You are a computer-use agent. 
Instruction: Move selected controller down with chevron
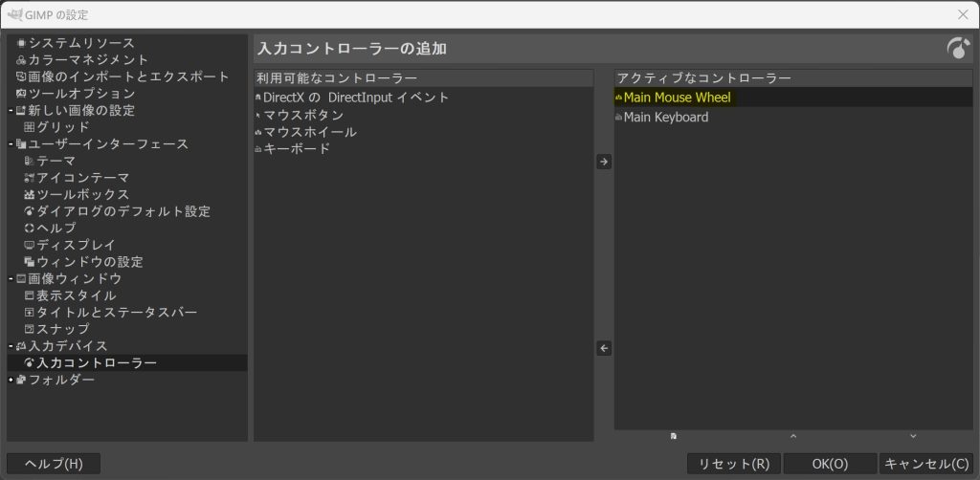point(913,436)
